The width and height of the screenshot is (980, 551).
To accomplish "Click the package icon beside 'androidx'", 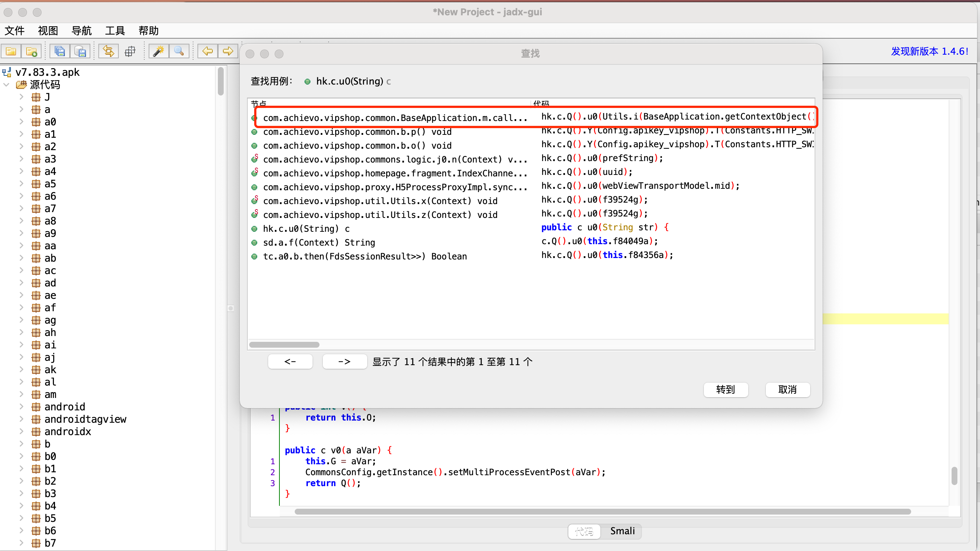I will click(x=36, y=431).
